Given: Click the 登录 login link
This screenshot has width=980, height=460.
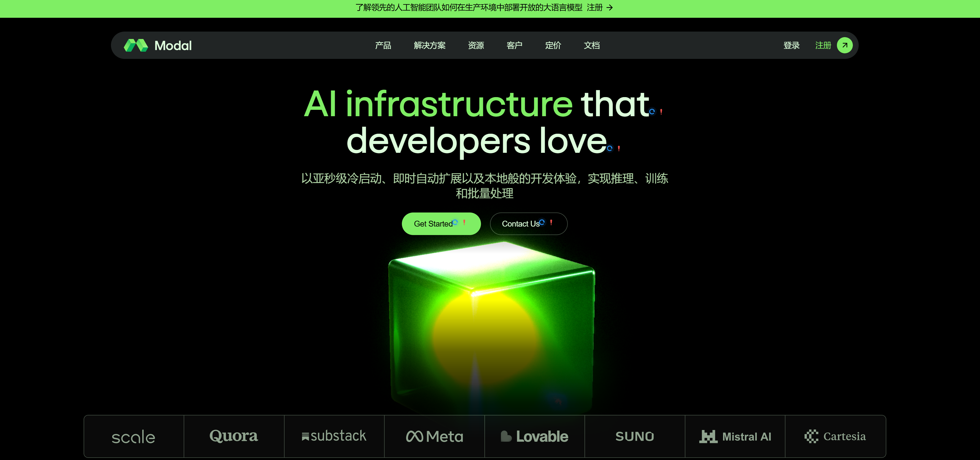Looking at the screenshot, I should pos(791,46).
